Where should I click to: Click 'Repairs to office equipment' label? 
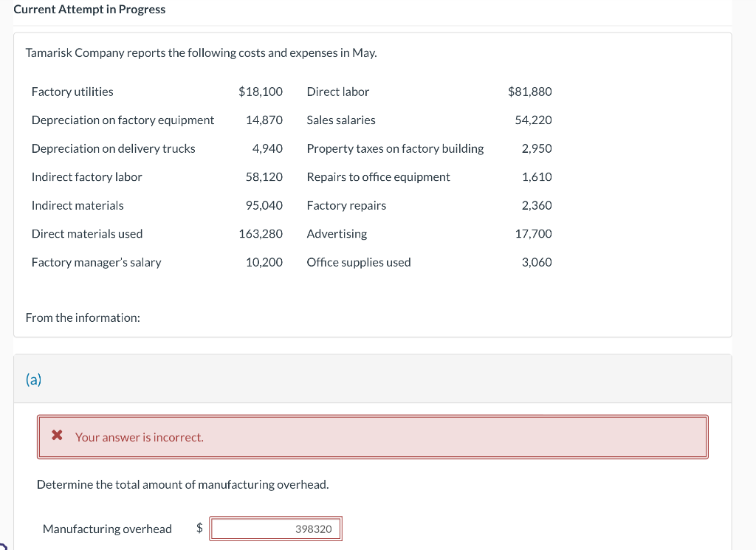(379, 177)
